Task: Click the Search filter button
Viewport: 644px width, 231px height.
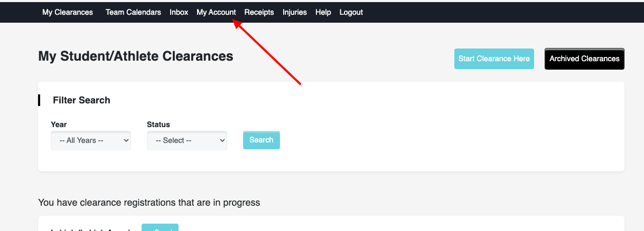Action: click(262, 140)
